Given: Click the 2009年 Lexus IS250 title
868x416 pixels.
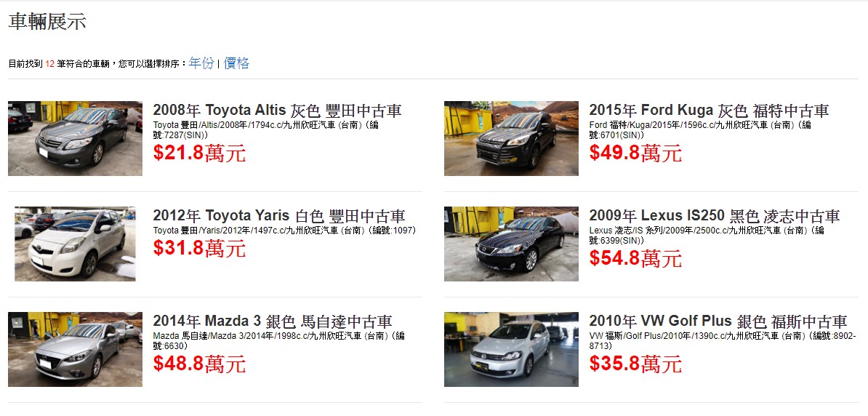Looking at the screenshot, I should 714,215.
